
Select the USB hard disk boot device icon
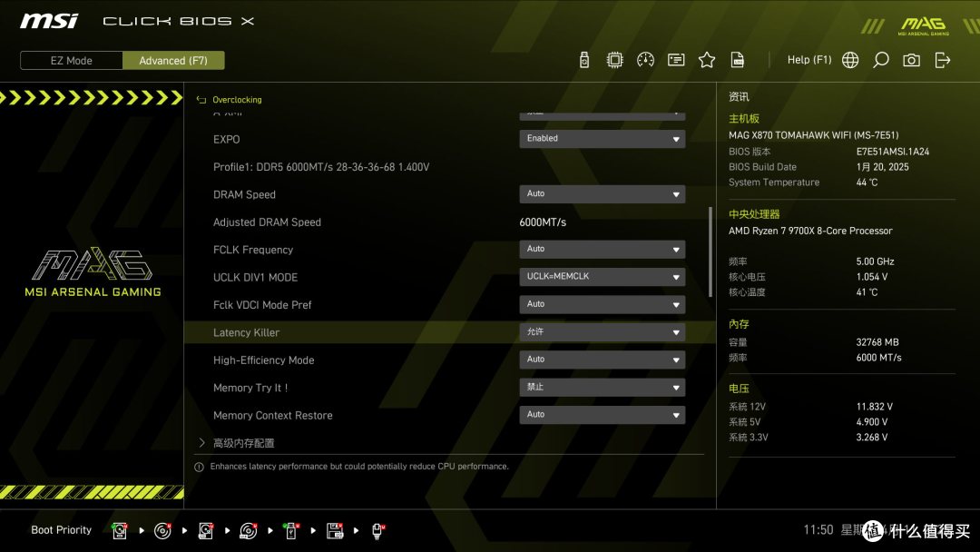point(206,531)
